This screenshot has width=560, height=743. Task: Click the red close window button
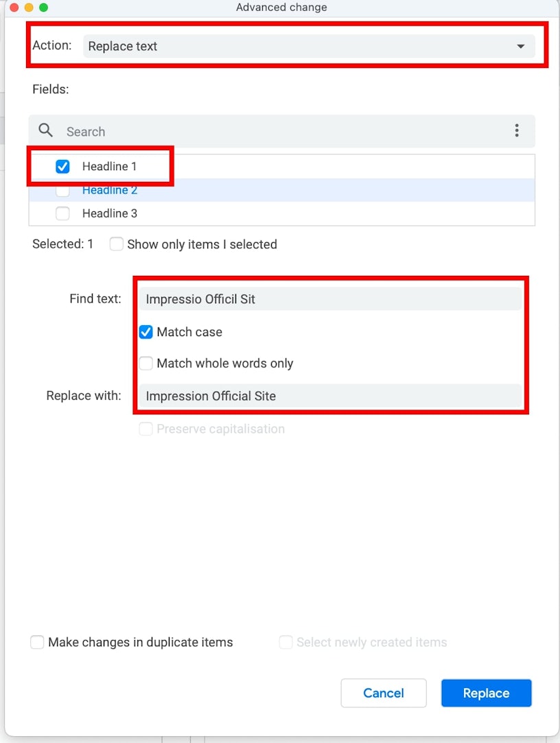click(x=14, y=8)
